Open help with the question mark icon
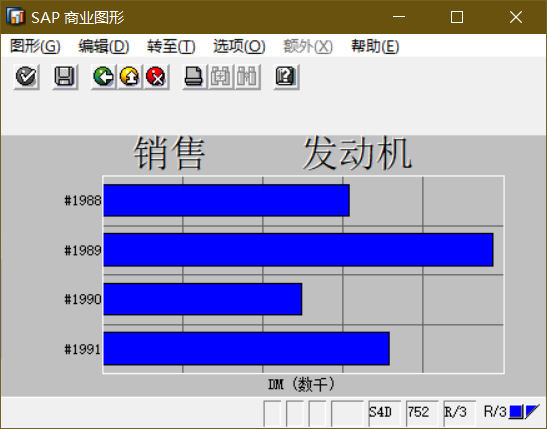The image size is (547, 429). pyautogui.click(x=286, y=76)
